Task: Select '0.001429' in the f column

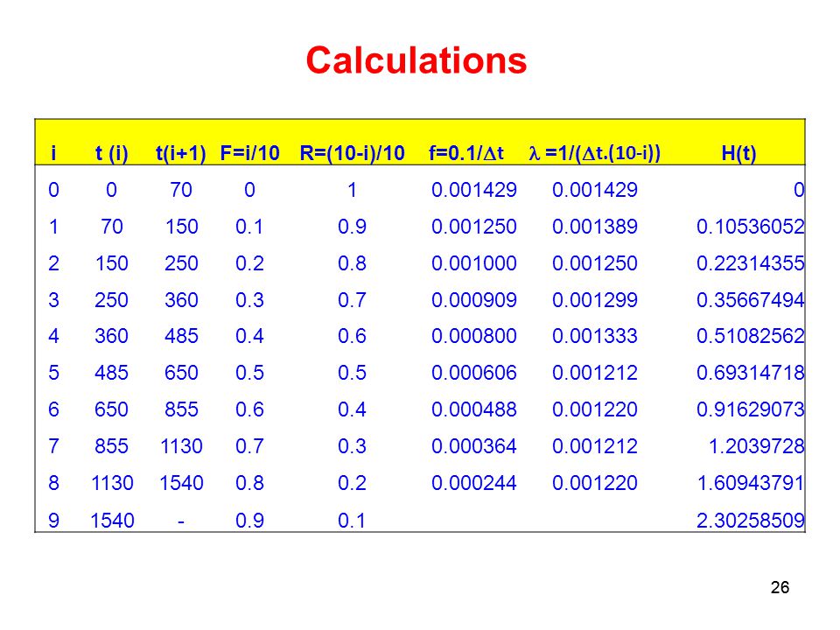Action: tap(474, 190)
